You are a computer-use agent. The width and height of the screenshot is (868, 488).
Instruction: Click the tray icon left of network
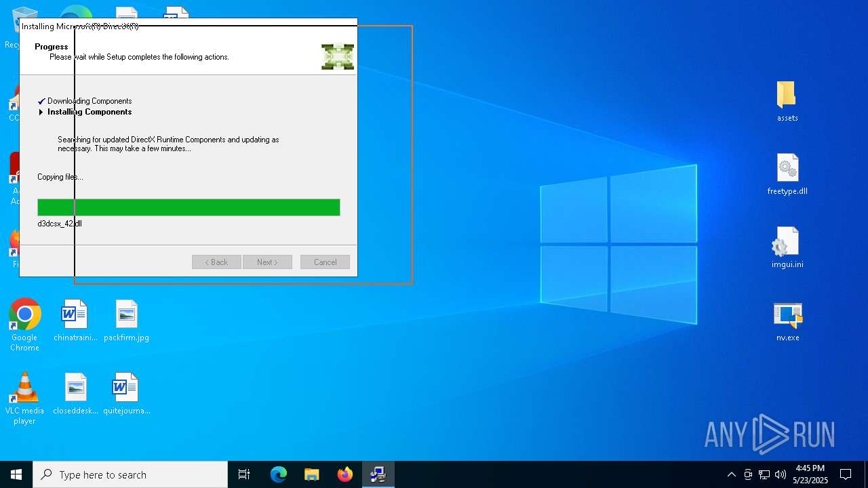tap(748, 474)
